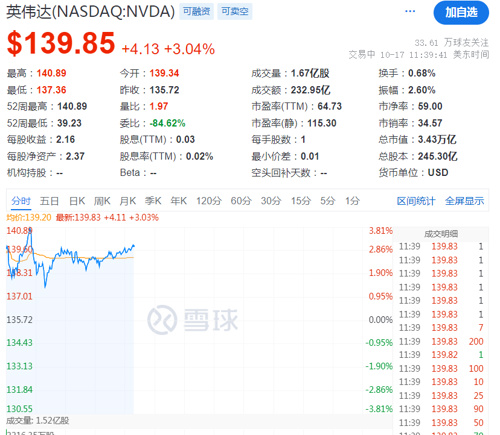The height and width of the screenshot is (435, 500).
Task: Select the 分时 chart tab
Action: click(21, 201)
